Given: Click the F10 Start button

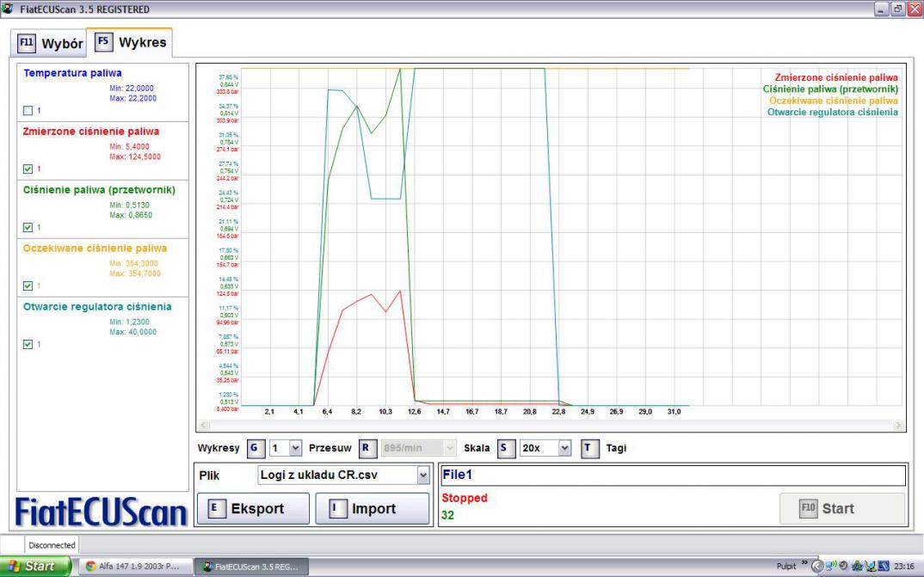Looking at the screenshot, I should [842, 508].
